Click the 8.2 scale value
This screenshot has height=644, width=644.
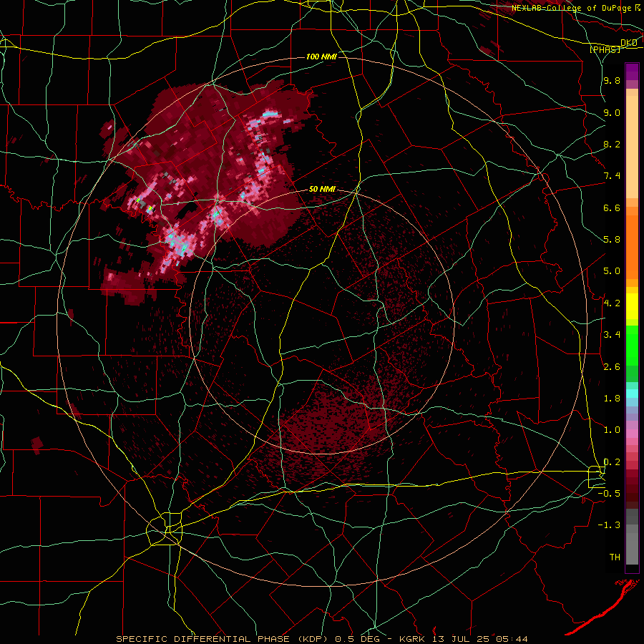(612, 144)
